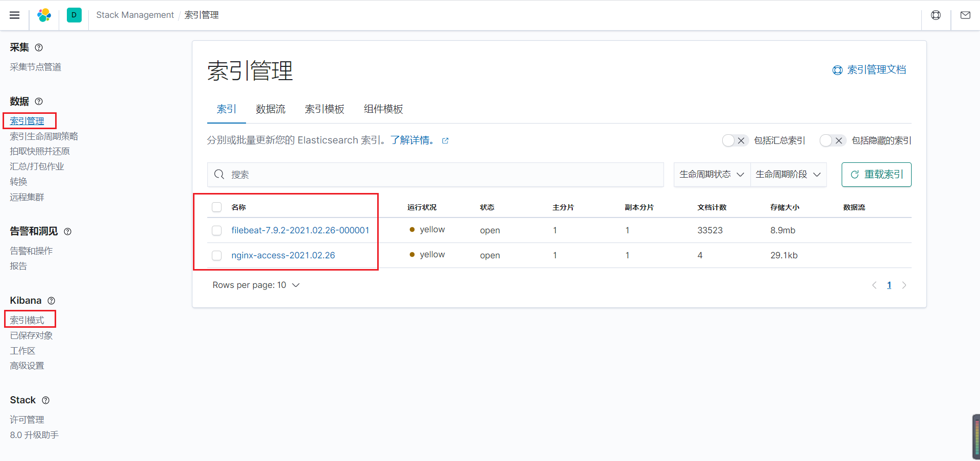Image resolution: width=980 pixels, height=461 pixels.
Task: Click help icon next to 采集
Action: point(39,47)
